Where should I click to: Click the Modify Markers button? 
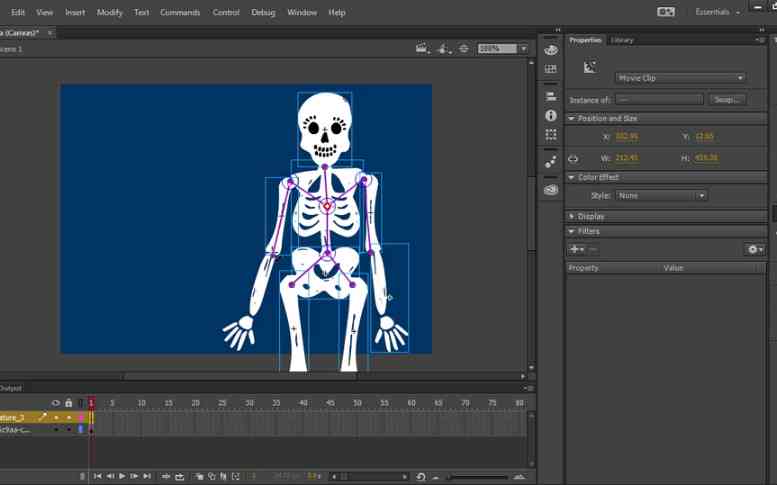click(236, 477)
